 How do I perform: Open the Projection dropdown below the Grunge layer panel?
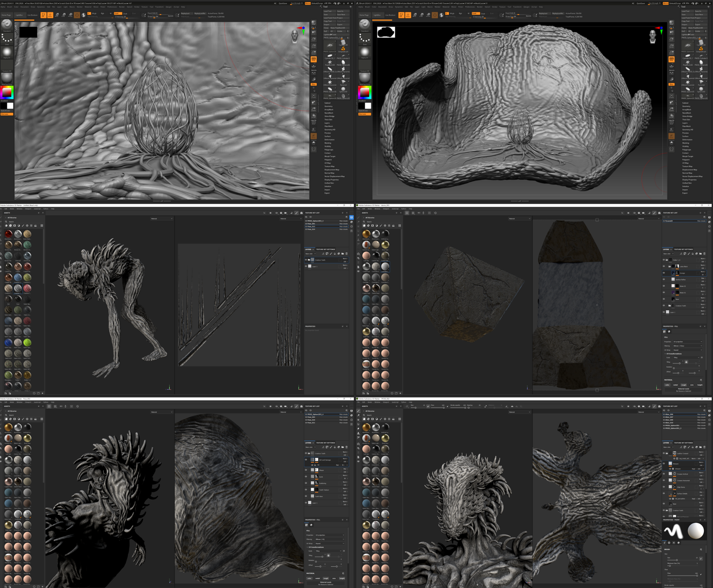687,342
